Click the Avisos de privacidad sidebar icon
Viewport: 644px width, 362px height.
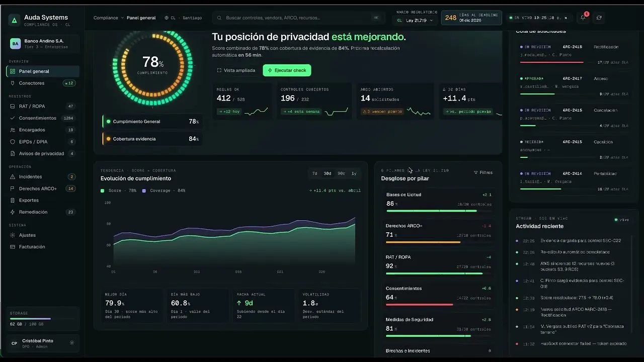click(13, 153)
